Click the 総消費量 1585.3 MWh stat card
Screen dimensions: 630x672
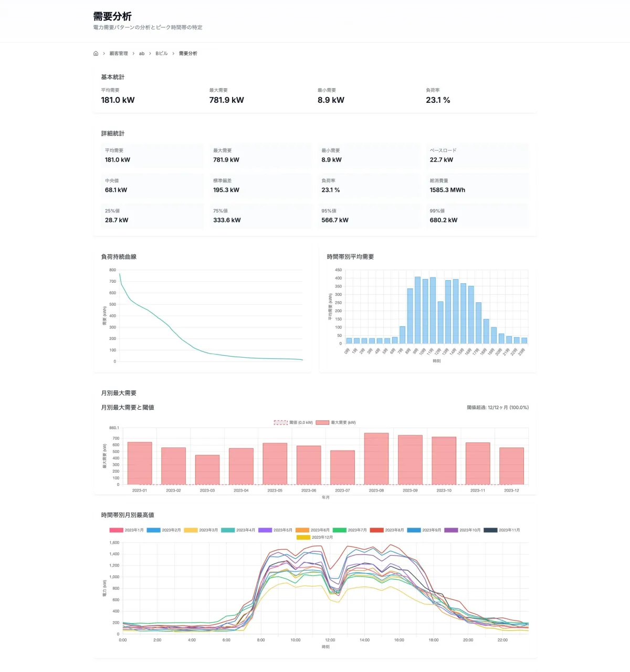pos(476,186)
